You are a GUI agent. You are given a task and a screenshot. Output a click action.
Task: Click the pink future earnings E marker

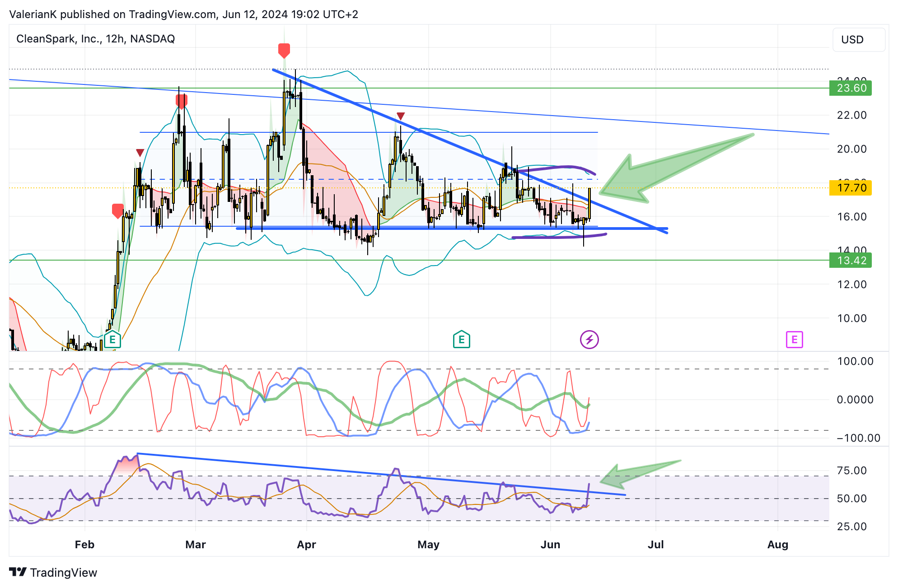(794, 340)
